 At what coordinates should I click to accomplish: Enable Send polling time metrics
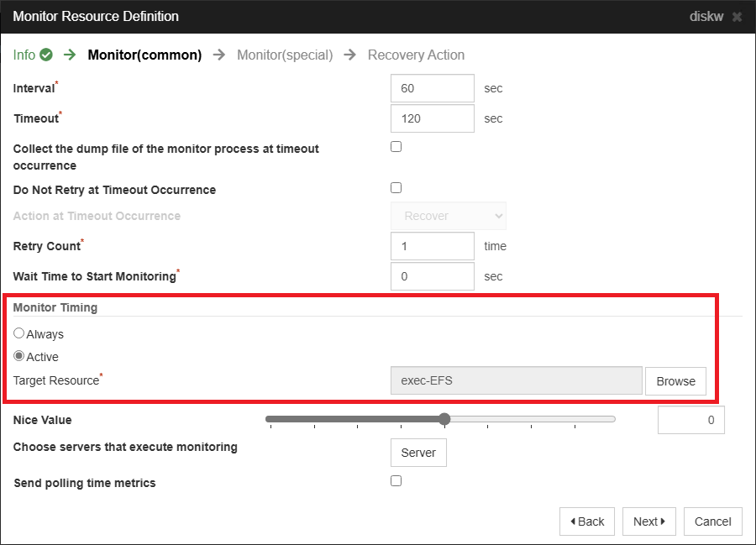396,480
